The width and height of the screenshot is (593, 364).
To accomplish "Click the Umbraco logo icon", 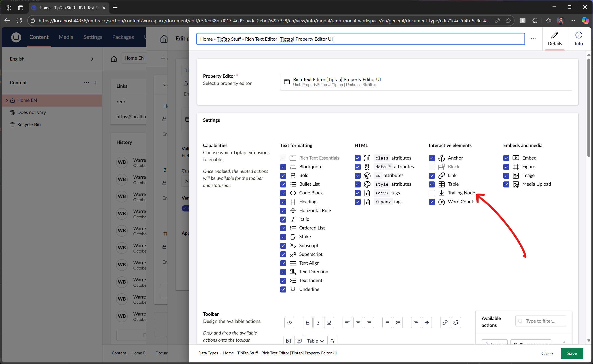I will click(16, 37).
